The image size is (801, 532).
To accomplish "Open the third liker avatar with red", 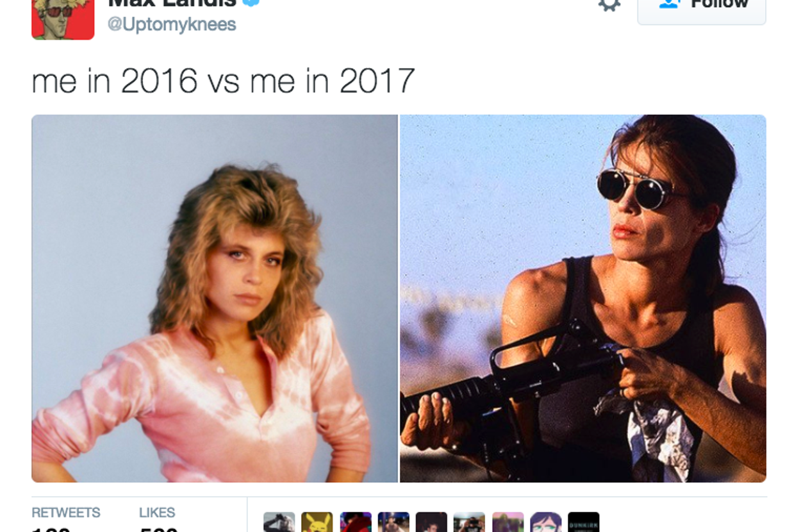I will [x=356, y=522].
